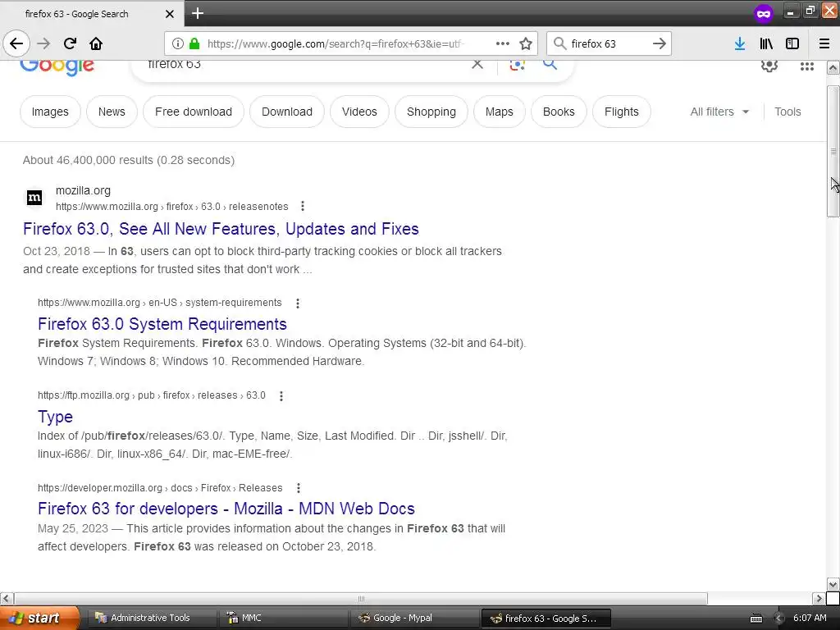Bookmark this page with the star
The height and width of the screenshot is (630, 840).
[x=526, y=43]
